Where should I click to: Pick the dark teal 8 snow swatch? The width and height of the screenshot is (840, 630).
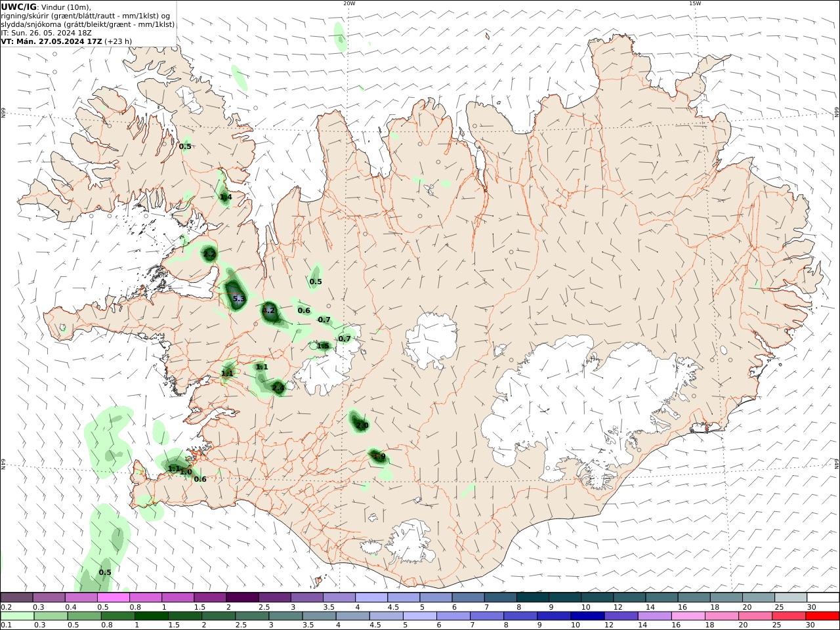(532, 597)
